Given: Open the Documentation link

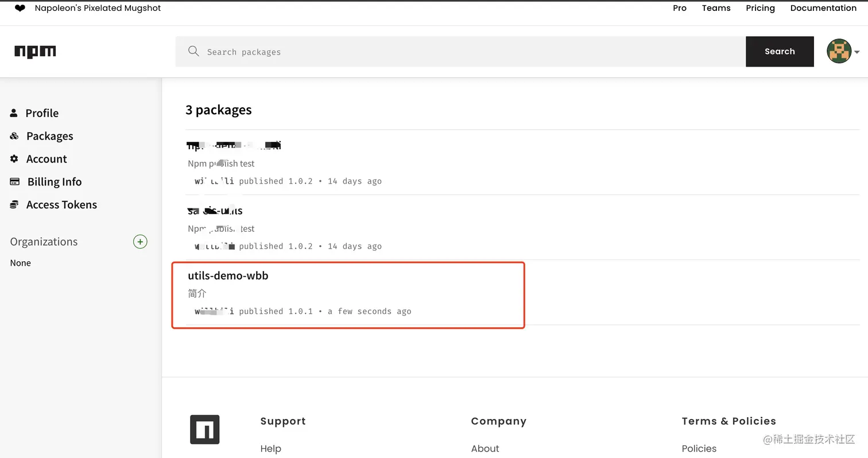Looking at the screenshot, I should coord(823,8).
